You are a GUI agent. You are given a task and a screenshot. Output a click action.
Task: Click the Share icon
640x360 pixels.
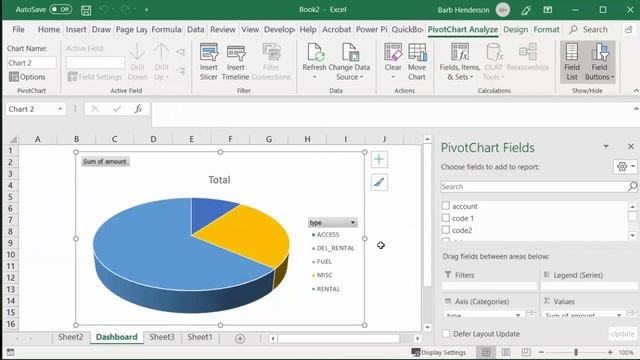(x=629, y=29)
